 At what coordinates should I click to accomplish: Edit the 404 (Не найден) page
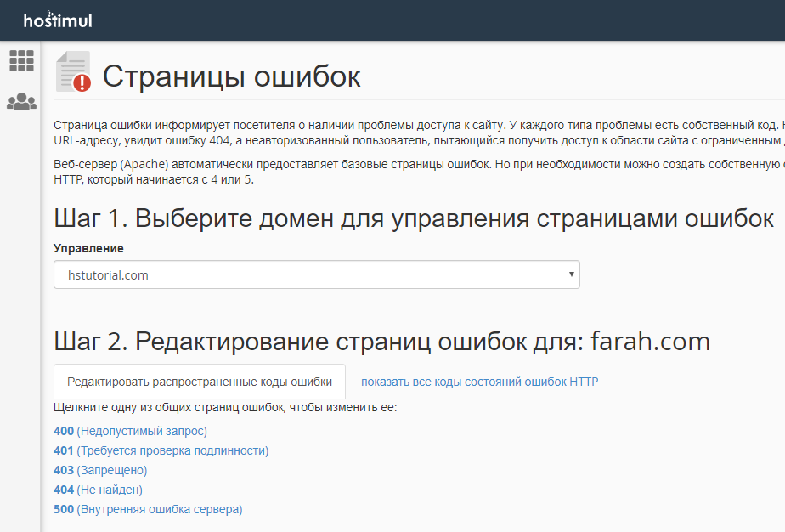tap(98, 490)
